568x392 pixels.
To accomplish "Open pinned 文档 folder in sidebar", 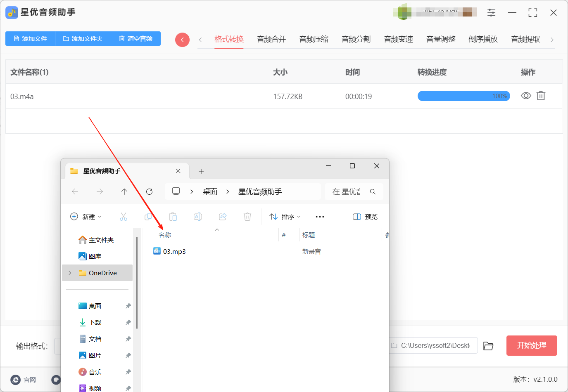I will click(x=90, y=339).
